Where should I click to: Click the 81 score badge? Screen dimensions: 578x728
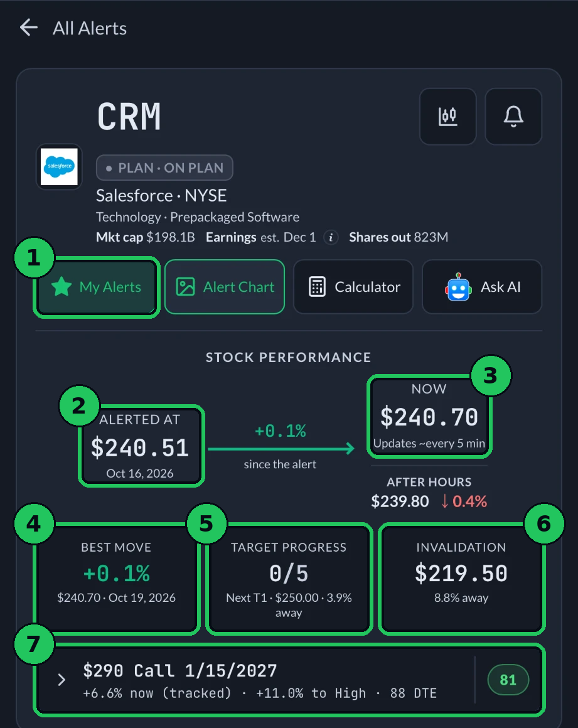click(x=508, y=680)
